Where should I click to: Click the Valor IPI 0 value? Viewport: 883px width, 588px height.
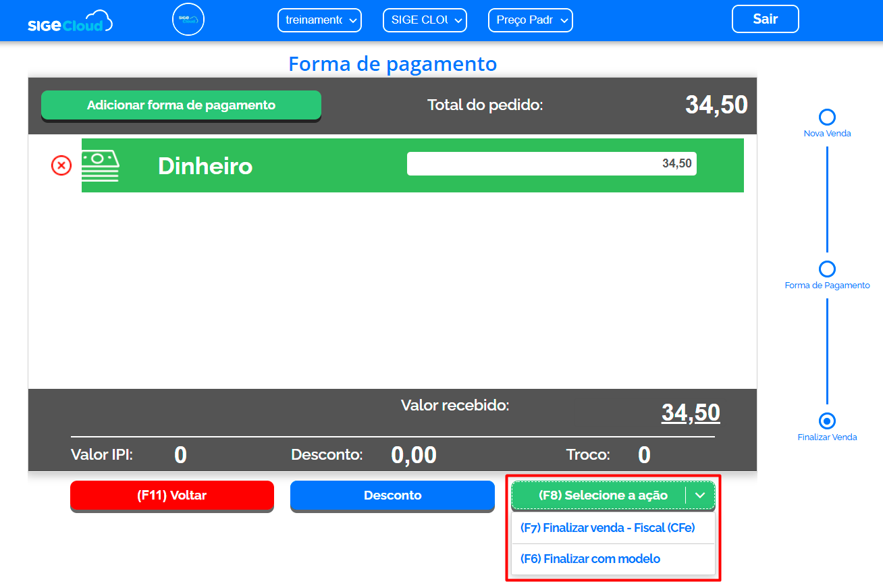(x=180, y=455)
